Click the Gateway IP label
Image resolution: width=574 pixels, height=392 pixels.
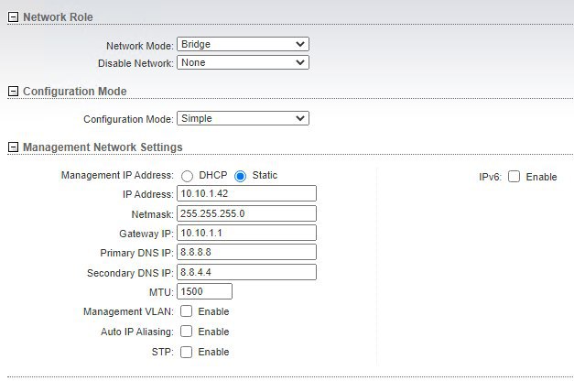[x=146, y=234]
